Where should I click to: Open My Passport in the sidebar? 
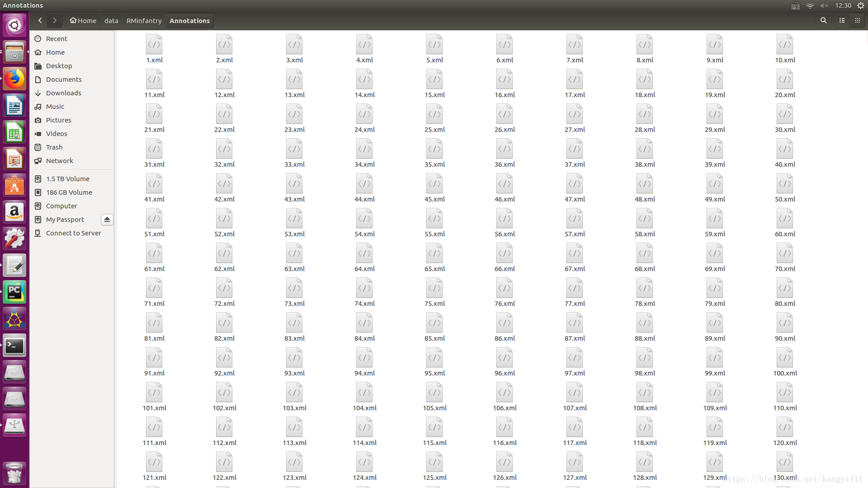point(66,220)
